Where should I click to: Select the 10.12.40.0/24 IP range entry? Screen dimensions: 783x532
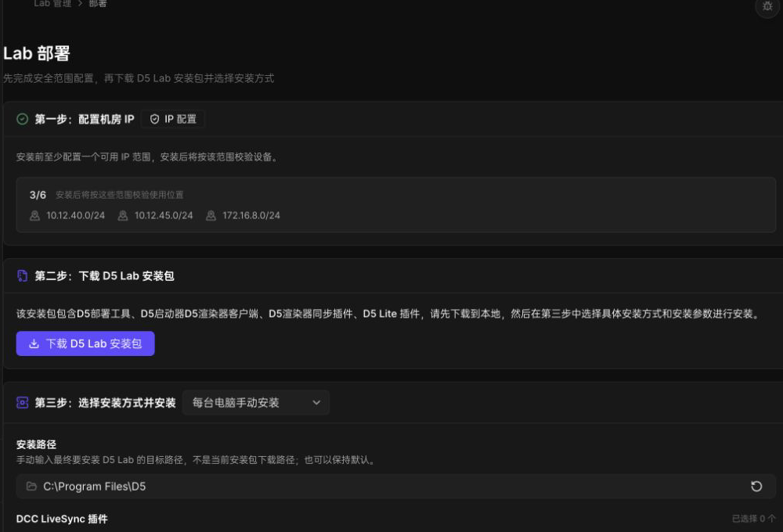coord(67,216)
